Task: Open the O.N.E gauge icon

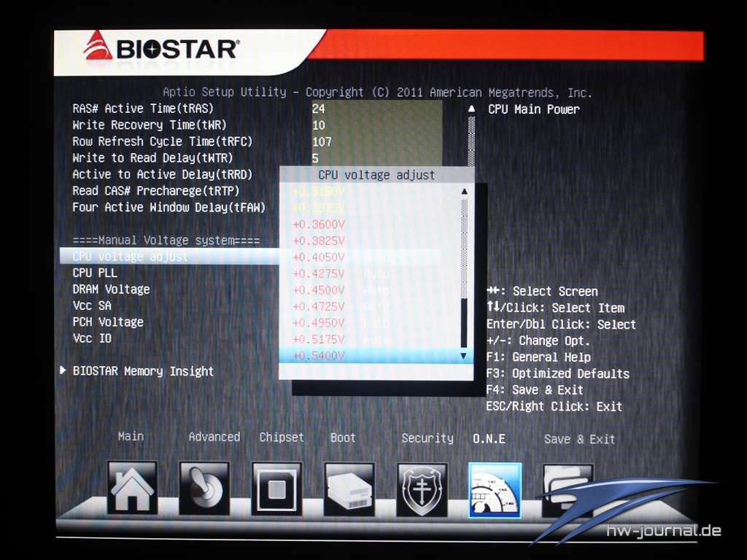Action: tap(495, 490)
